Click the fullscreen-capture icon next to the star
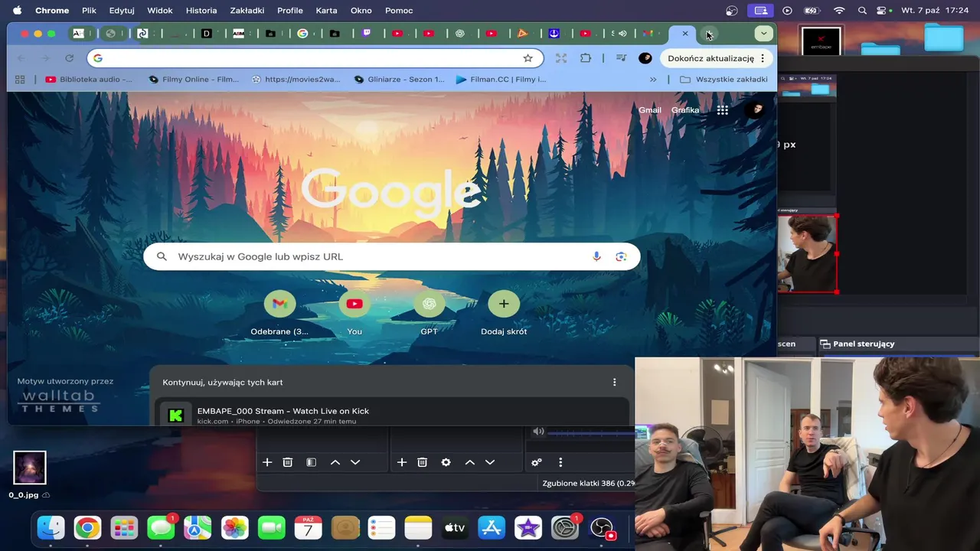The width and height of the screenshot is (980, 551). pos(561,58)
